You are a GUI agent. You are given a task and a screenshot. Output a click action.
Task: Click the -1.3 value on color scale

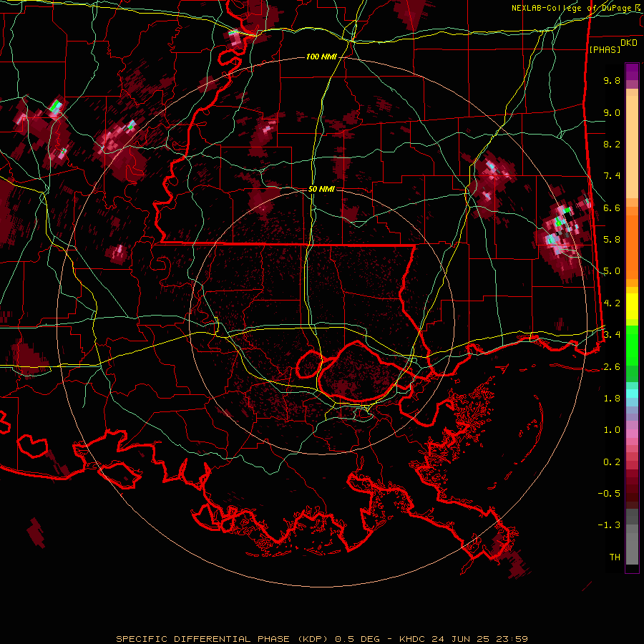tap(609, 525)
